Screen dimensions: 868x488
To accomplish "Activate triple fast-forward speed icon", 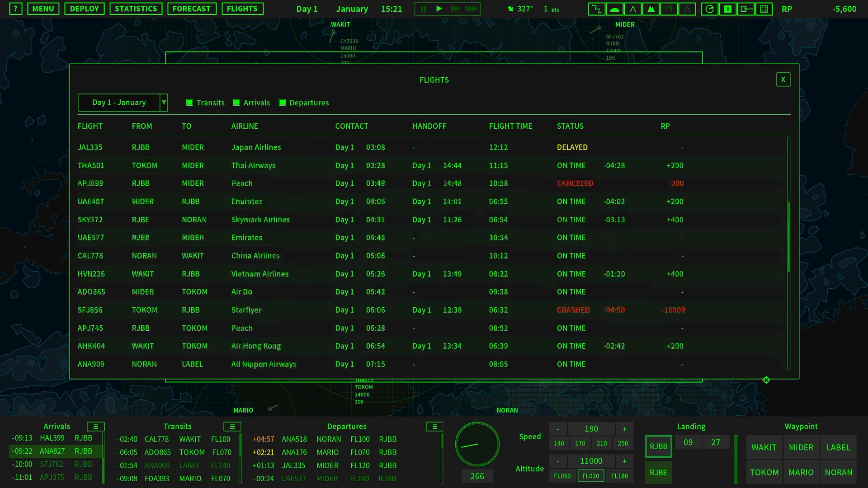I will [471, 9].
